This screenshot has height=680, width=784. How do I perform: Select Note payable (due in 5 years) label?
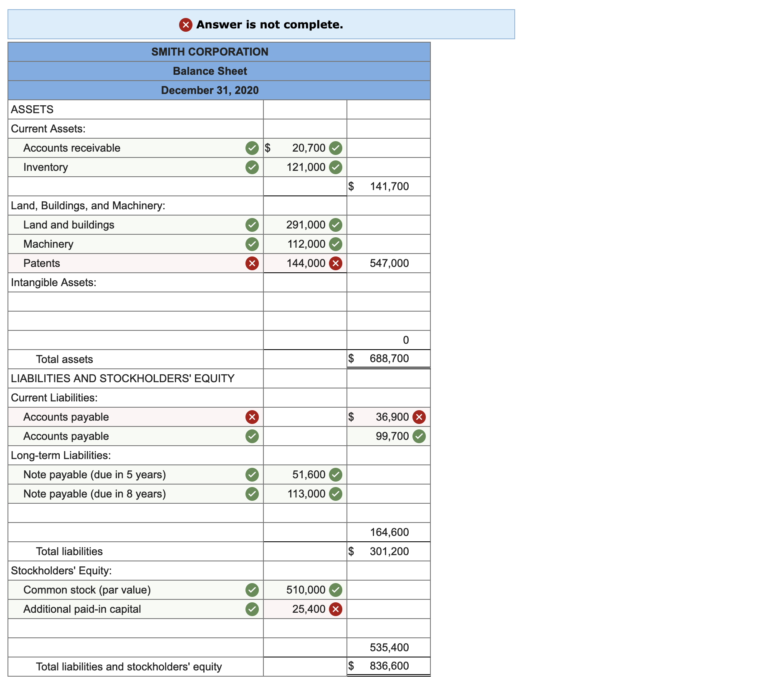(95, 474)
